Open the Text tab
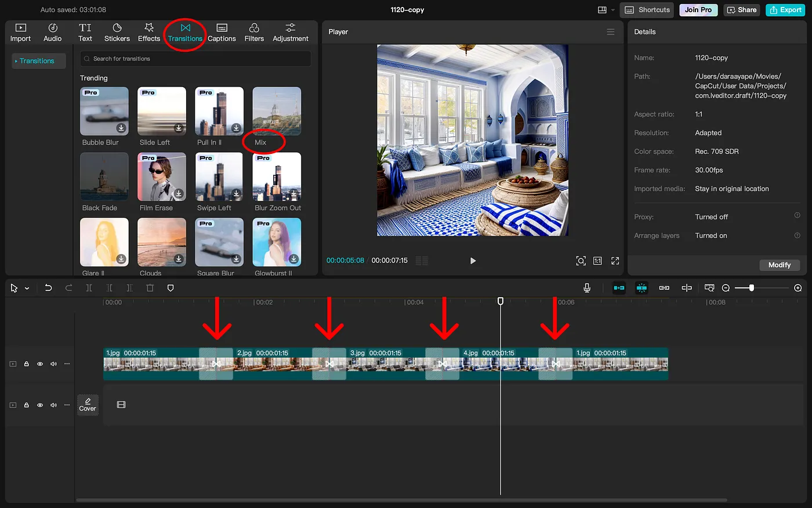 [x=85, y=33]
